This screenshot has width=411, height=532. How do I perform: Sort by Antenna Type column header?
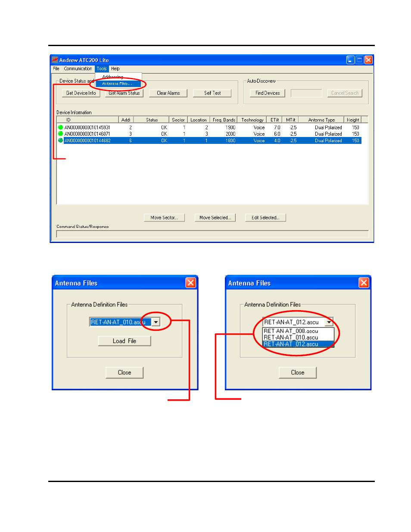(x=321, y=120)
